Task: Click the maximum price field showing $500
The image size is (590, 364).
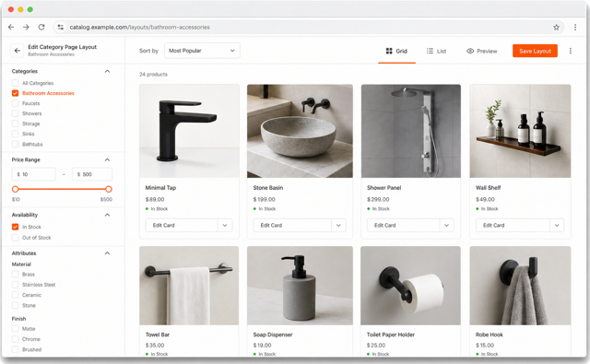Action: point(92,174)
